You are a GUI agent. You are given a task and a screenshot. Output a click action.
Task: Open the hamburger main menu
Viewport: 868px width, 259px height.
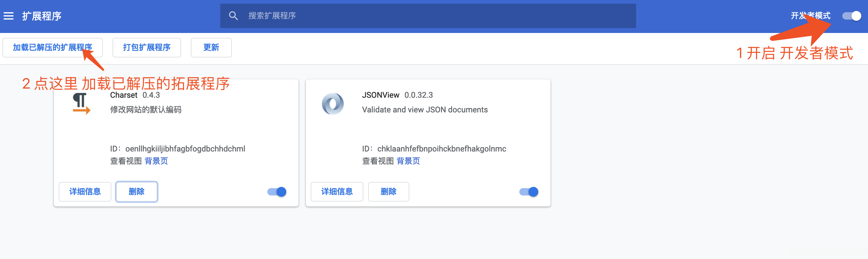tap(9, 16)
